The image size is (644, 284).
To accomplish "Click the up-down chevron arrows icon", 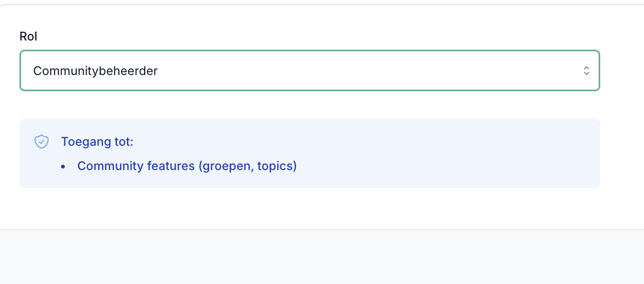I will pos(586,71).
